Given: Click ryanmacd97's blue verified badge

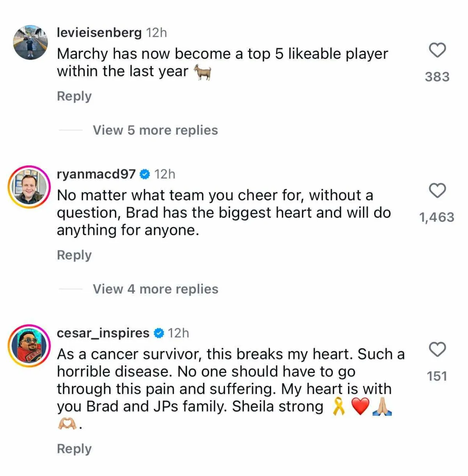Looking at the screenshot, I should pos(145,174).
